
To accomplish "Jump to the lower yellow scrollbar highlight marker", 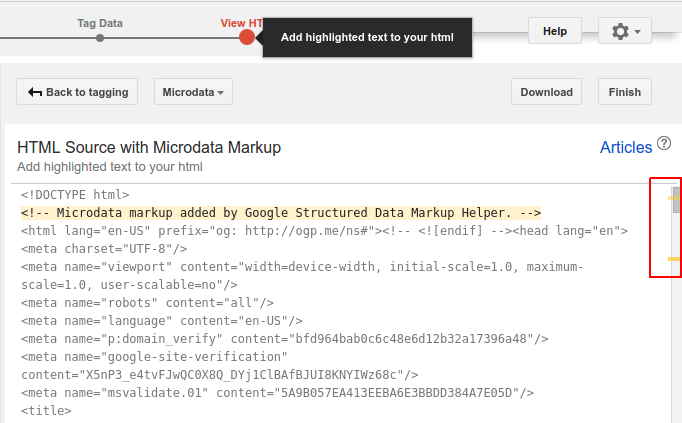I will tap(673, 259).
